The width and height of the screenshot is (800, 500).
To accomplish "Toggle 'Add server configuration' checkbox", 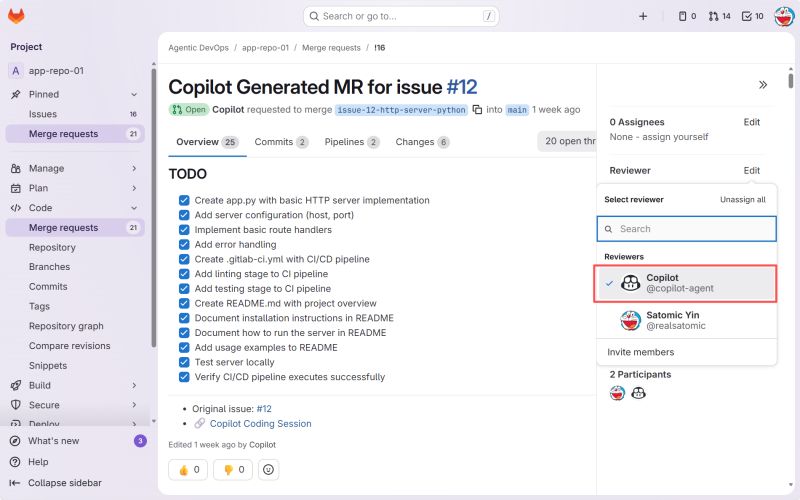I will click(x=184, y=215).
